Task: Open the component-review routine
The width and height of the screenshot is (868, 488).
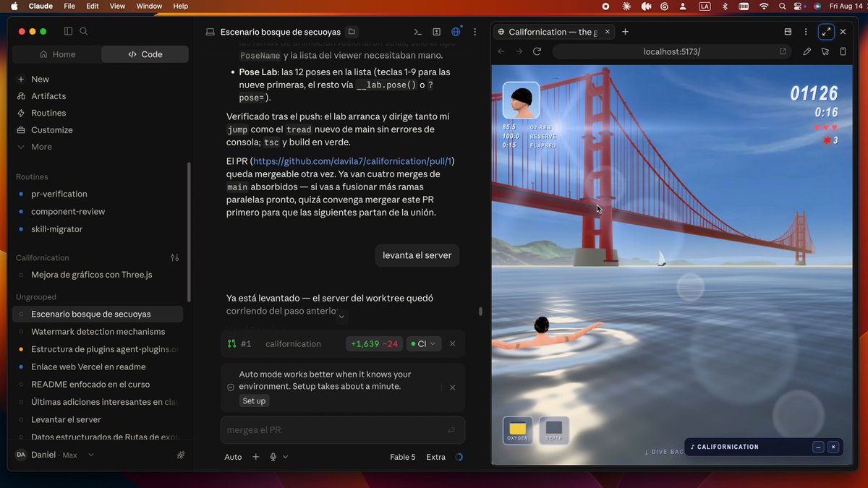Action: [x=68, y=212]
